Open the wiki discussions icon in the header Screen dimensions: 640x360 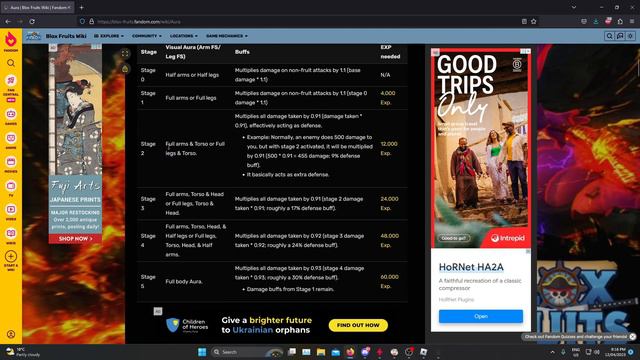pos(620,36)
